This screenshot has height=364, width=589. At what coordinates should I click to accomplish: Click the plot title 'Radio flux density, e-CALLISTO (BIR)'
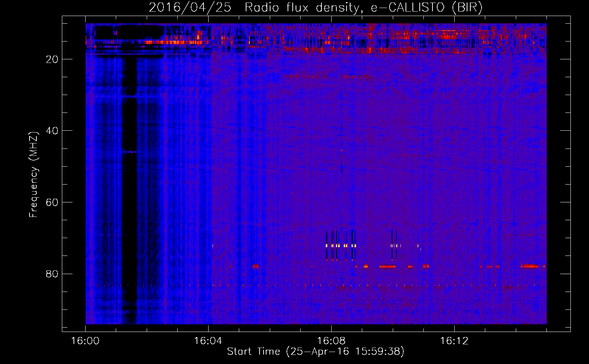pyautogui.click(x=363, y=8)
